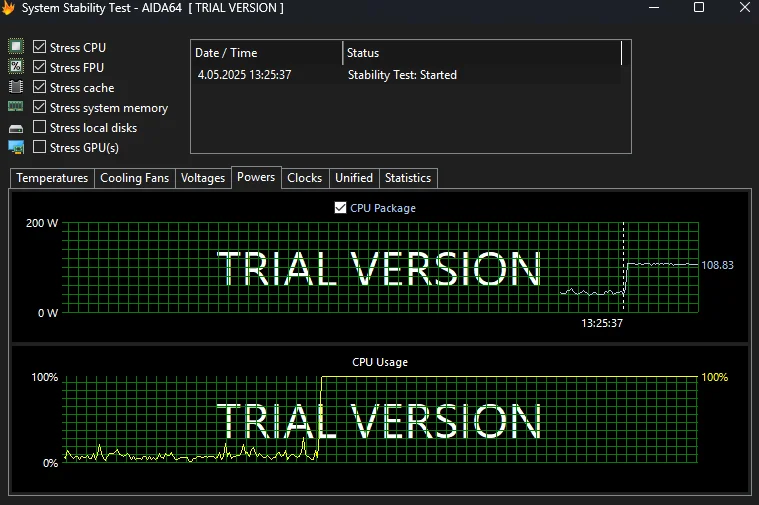Show the Statistics tab
759x505 pixels.
pyautogui.click(x=408, y=178)
